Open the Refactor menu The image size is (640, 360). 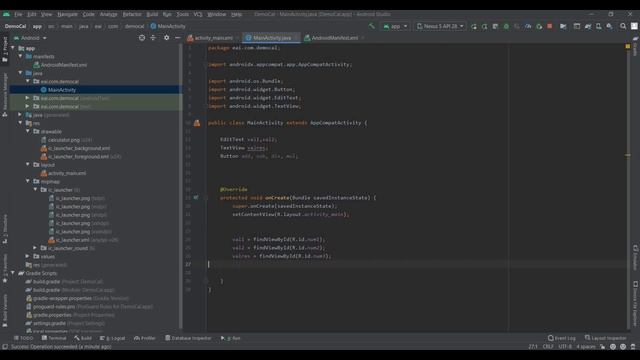click(x=132, y=14)
